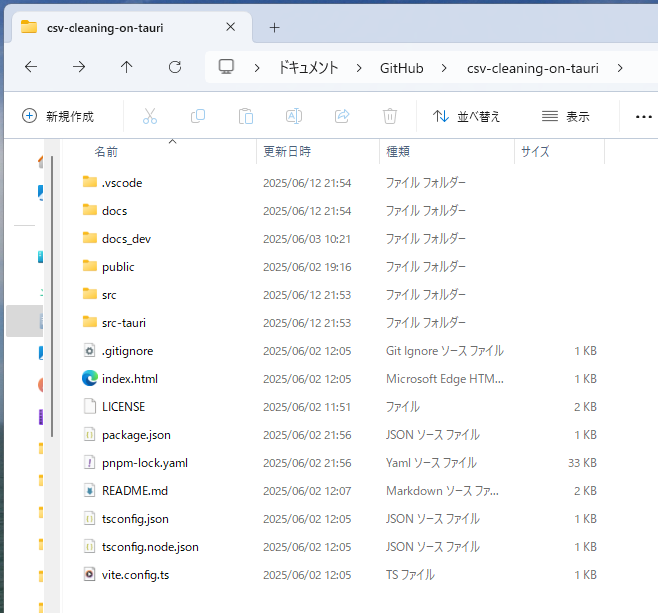Open the three-dots more options menu
658x613 pixels.
tap(643, 117)
